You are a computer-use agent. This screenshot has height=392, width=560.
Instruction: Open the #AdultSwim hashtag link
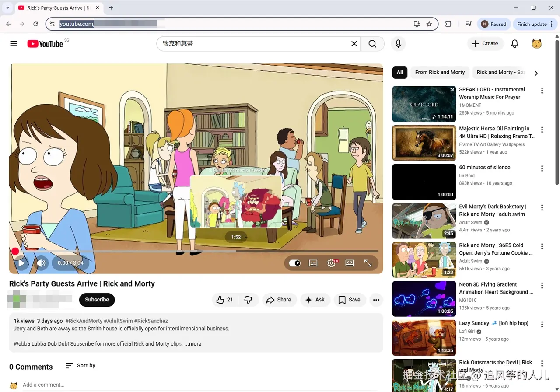[x=118, y=321]
